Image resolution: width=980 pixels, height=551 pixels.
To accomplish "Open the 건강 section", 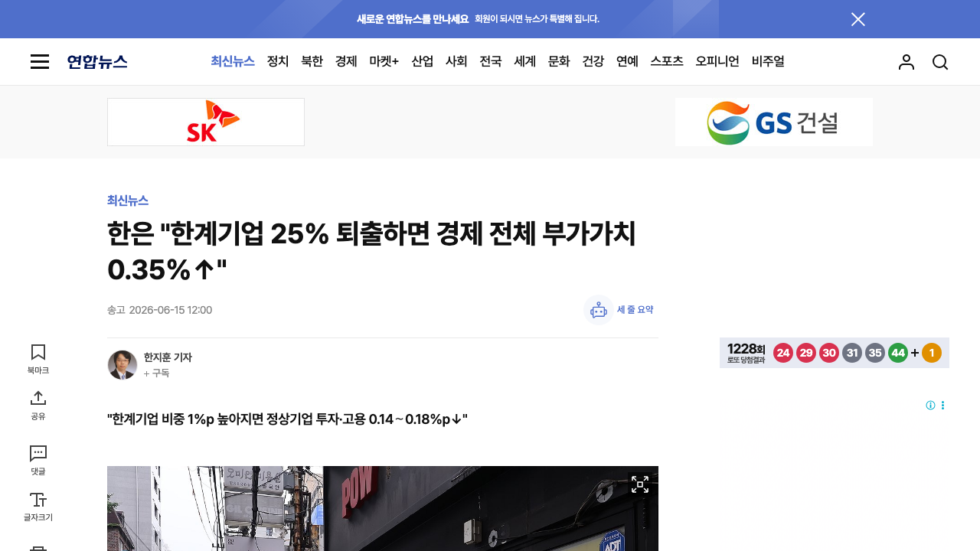I will pos(593,62).
